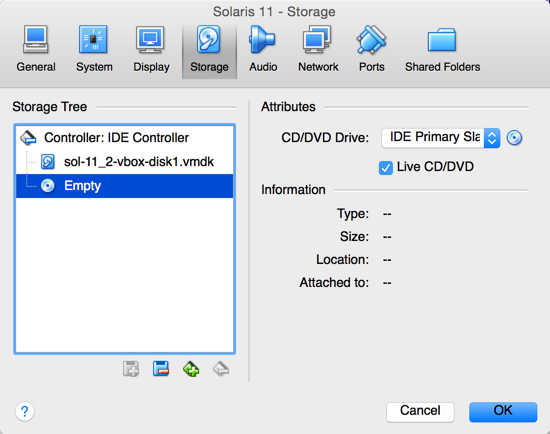Click the hard disk icon beside vmdk file
The width and height of the screenshot is (550, 434).
pyautogui.click(x=48, y=162)
